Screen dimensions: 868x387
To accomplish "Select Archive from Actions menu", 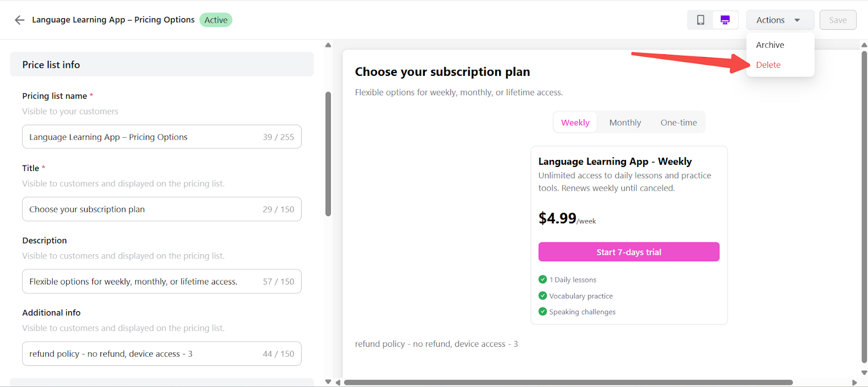I will [x=770, y=45].
